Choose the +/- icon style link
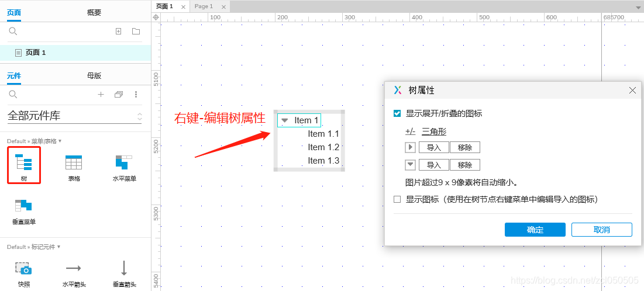644x291 pixels. click(410, 131)
